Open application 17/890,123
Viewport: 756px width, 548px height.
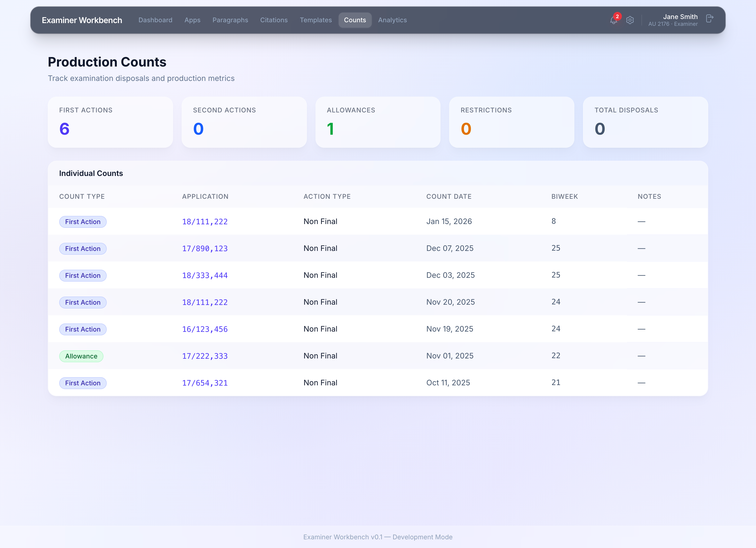pos(205,248)
